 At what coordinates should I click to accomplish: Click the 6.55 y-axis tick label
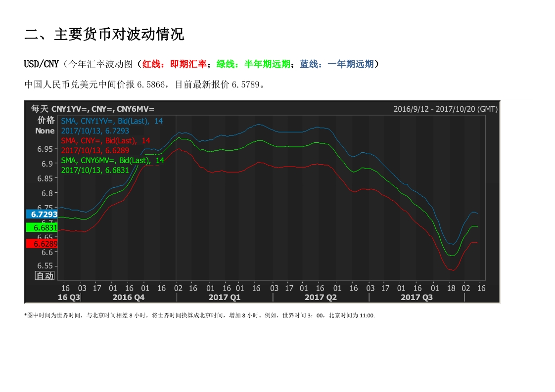[x=45, y=265]
